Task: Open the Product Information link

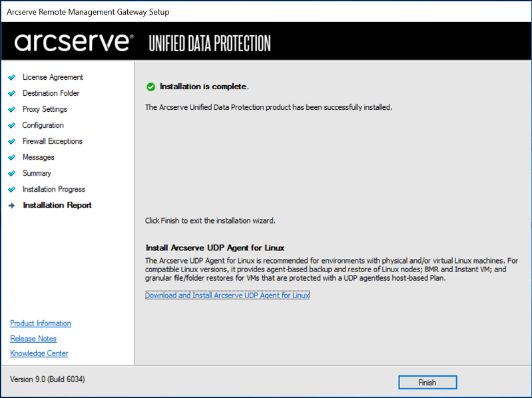Action: (x=41, y=323)
